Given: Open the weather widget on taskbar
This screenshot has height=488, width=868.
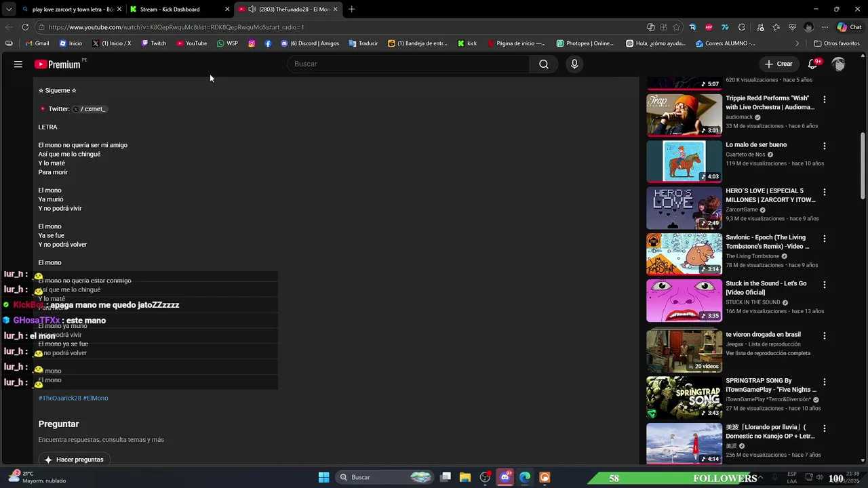Looking at the screenshot, I should 37,477.
